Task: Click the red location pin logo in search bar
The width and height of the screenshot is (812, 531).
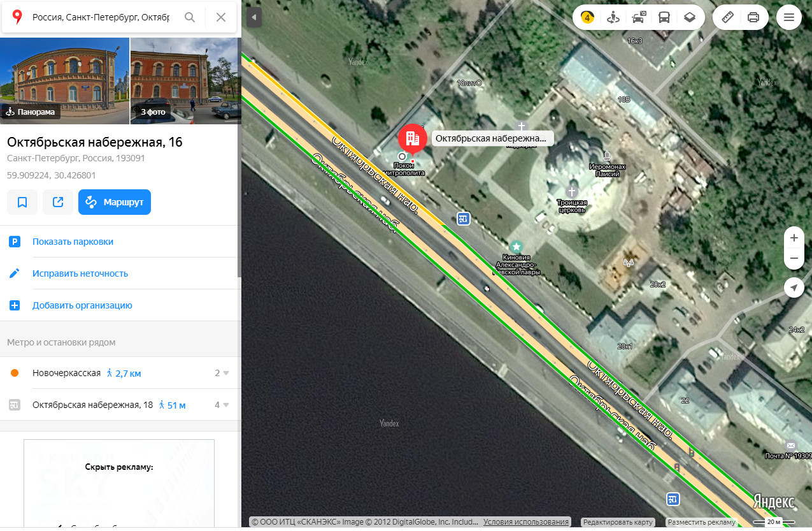Action: [x=17, y=17]
